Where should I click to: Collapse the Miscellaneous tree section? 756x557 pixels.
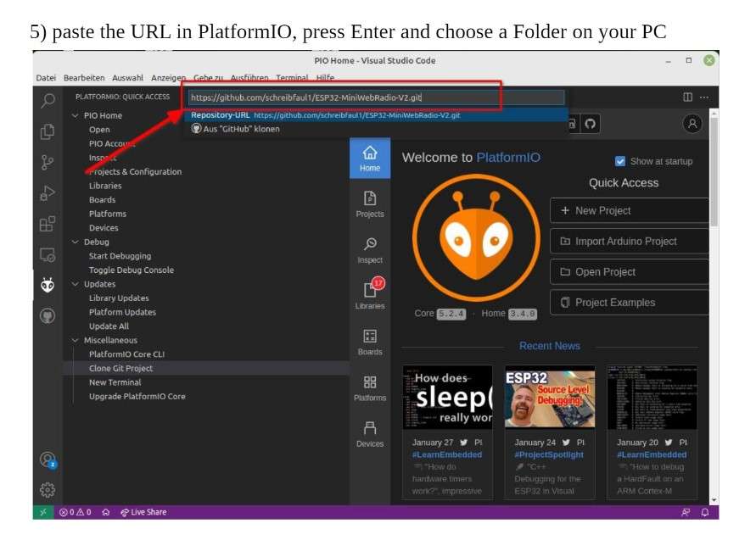76,340
